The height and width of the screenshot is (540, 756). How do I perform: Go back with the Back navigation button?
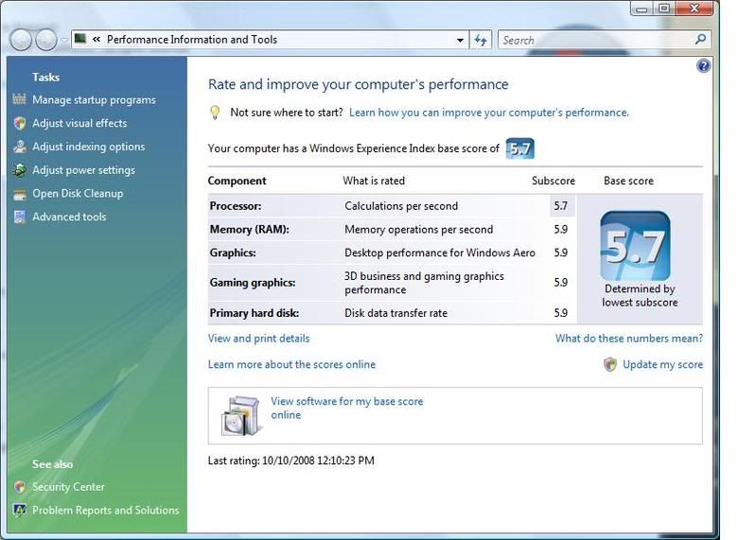pyautogui.click(x=21, y=40)
